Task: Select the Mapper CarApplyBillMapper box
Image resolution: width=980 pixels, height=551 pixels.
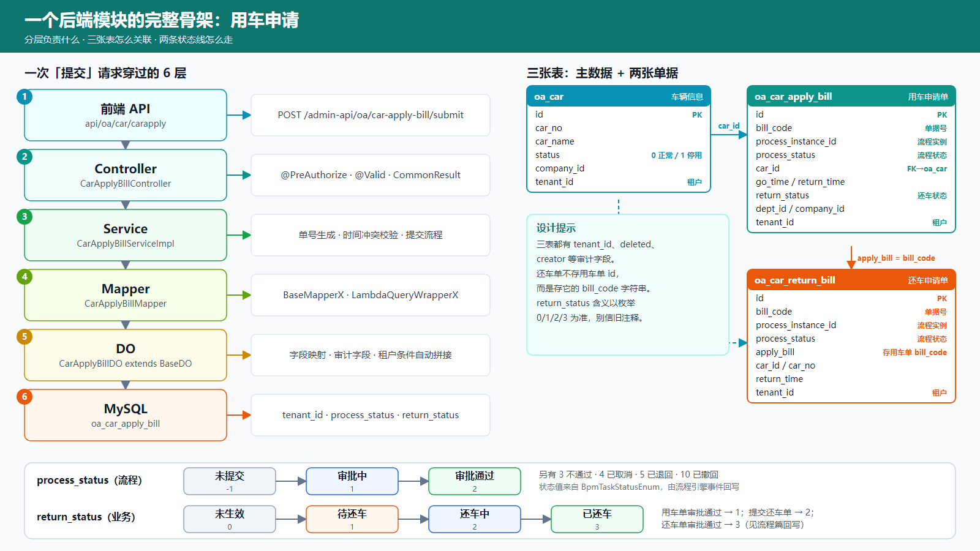Action: pyautogui.click(x=126, y=295)
